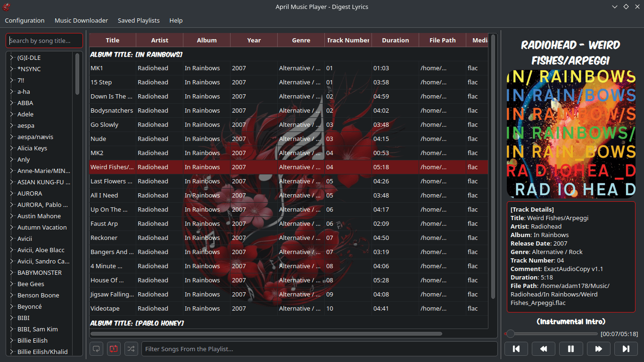Skip to the next track
Screen dimensions: 644x362
626,348
